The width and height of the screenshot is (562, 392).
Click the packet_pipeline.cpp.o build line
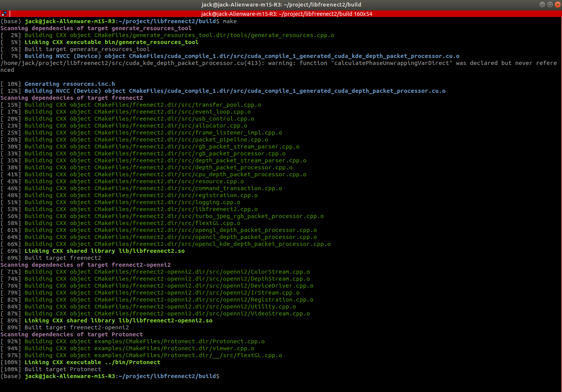click(134, 140)
